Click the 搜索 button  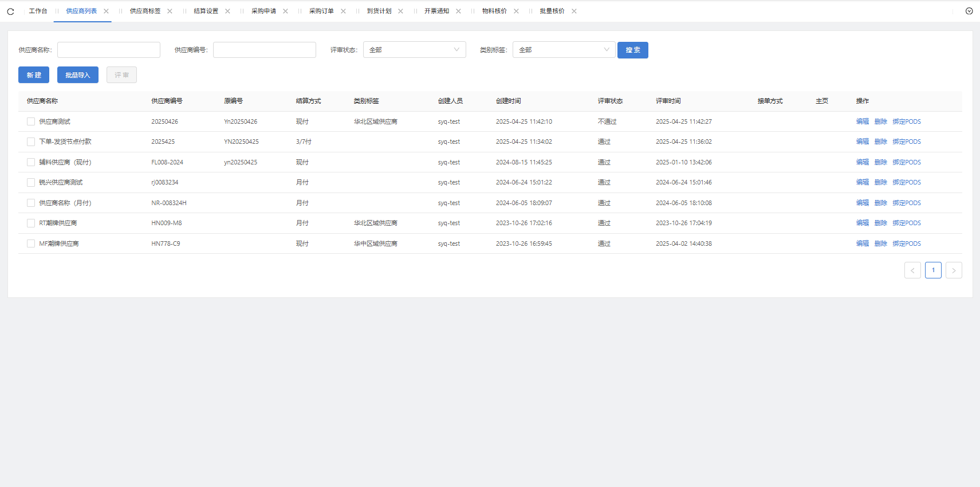tap(633, 50)
